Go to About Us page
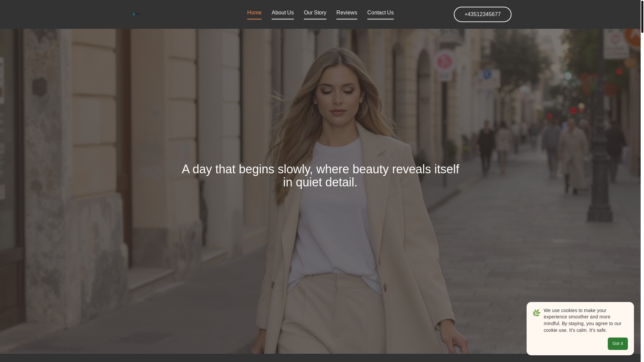Image resolution: width=644 pixels, height=362 pixels. click(x=283, y=13)
